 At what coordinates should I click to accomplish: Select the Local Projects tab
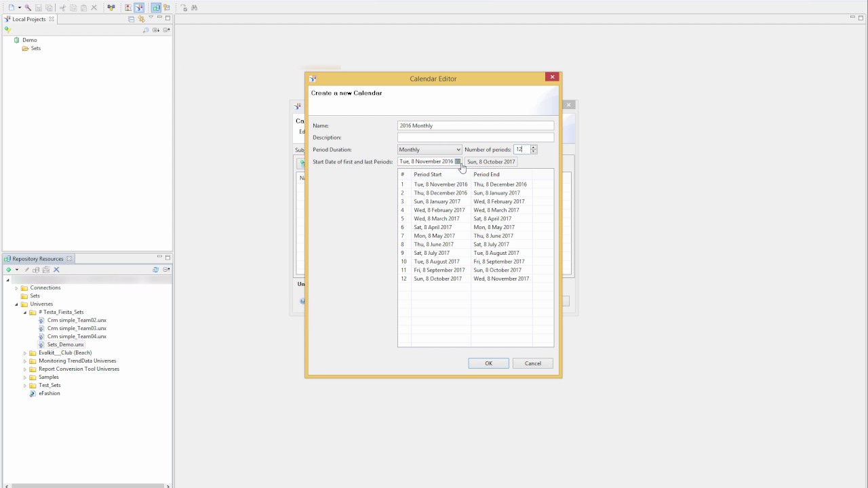pos(28,19)
